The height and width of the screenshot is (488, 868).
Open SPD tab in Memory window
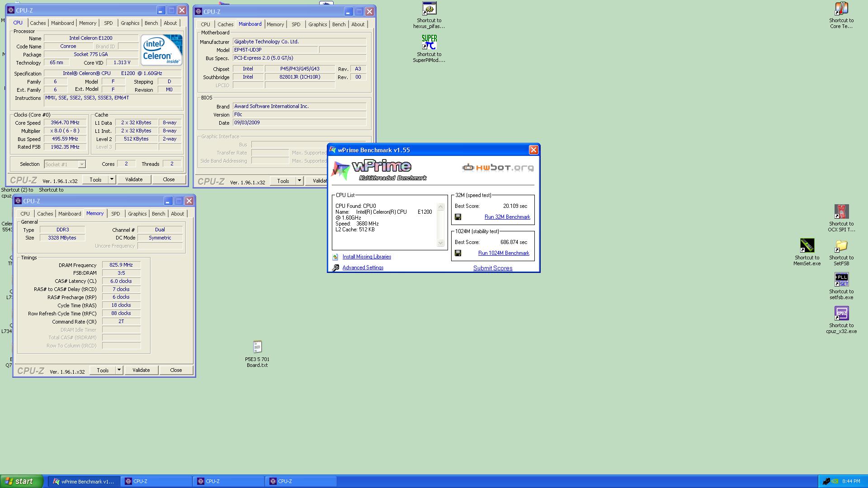116,214
